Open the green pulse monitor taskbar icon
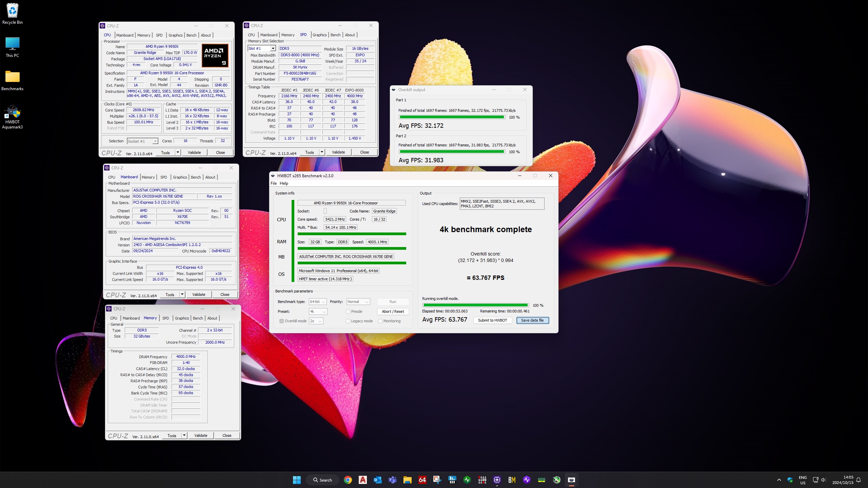This screenshot has width=868, height=488. (467, 480)
